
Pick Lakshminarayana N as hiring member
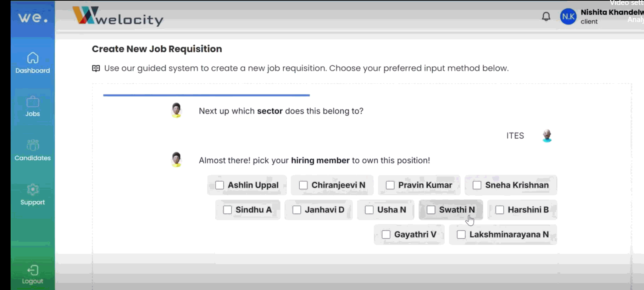click(461, 235)
